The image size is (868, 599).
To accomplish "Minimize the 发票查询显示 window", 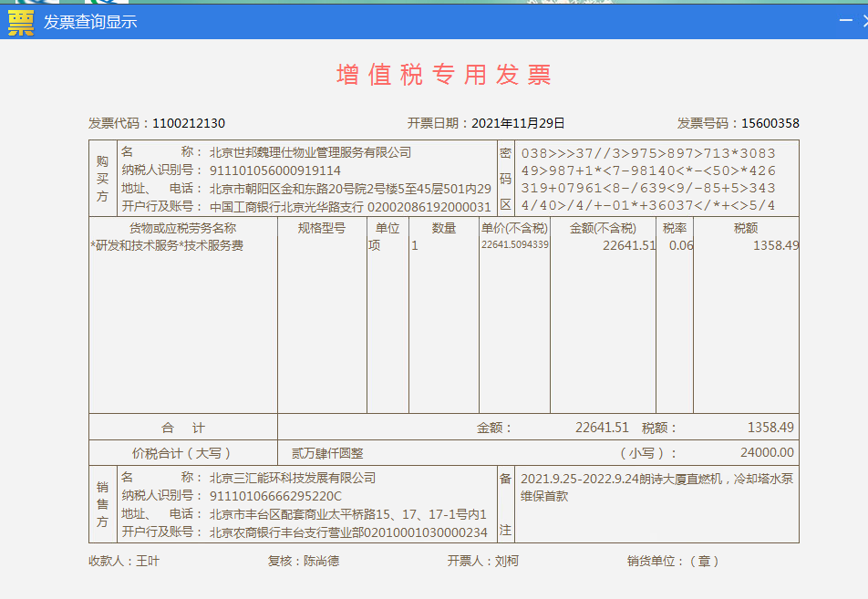I will (x=845, y=21).
